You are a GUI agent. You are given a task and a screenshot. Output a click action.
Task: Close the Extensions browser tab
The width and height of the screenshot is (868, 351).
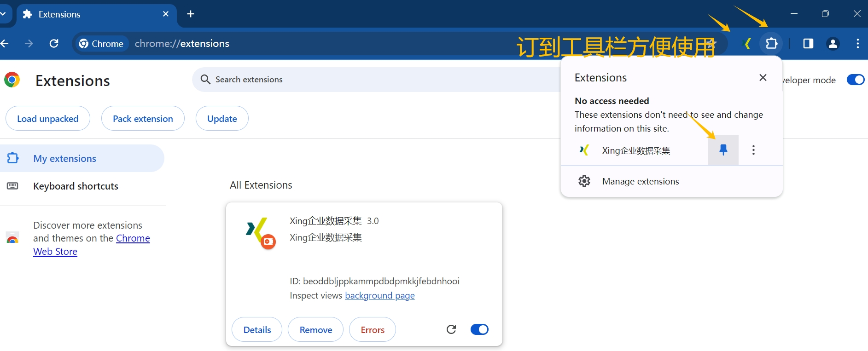166,14
